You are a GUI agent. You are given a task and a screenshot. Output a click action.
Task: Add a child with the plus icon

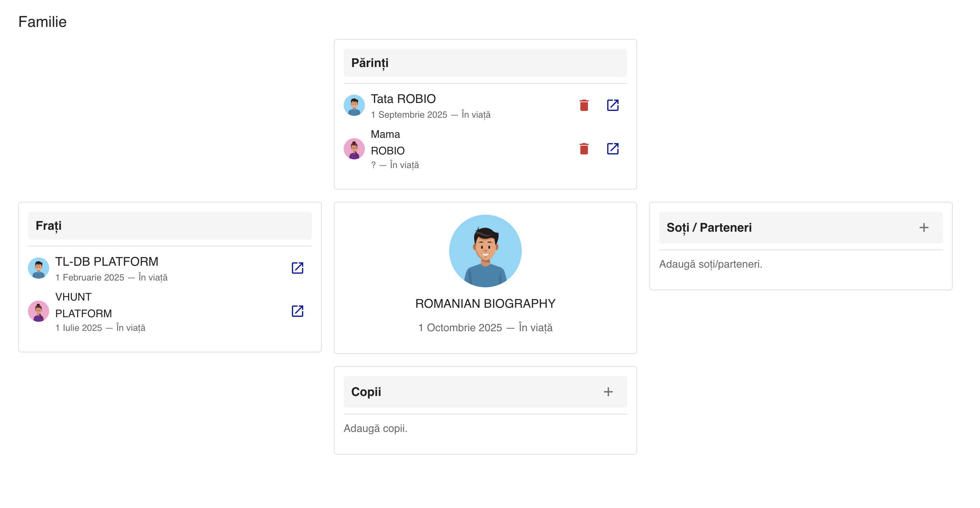608,391
